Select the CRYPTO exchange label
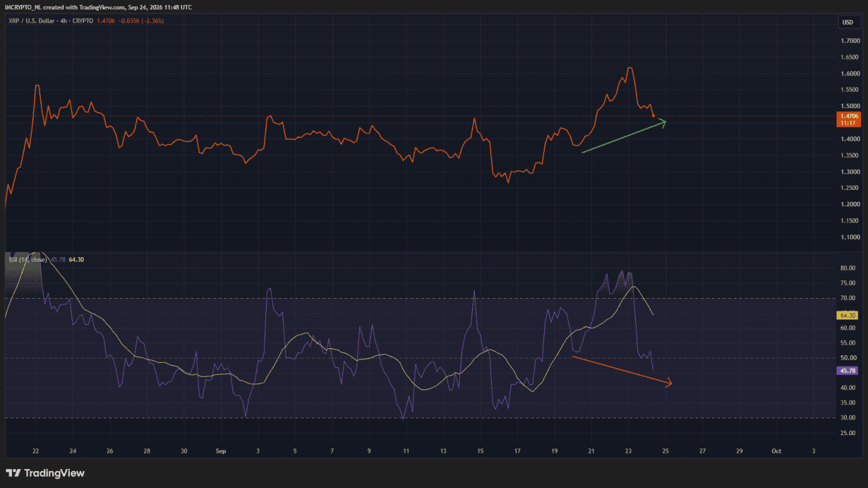 point(82,21)
